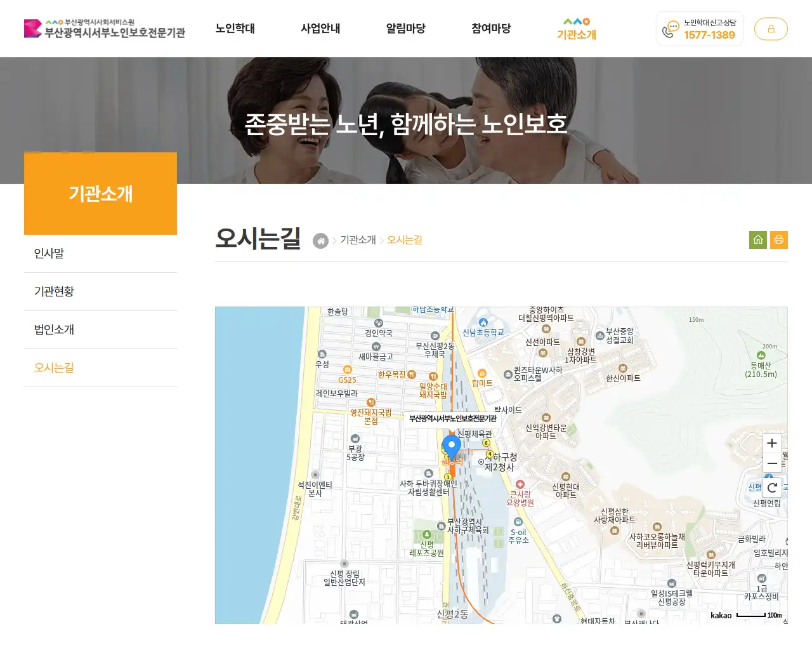Select 법인소개 in the sidebar
The image size is (812, 650).
pyautogui.click(x=53, y=329)
